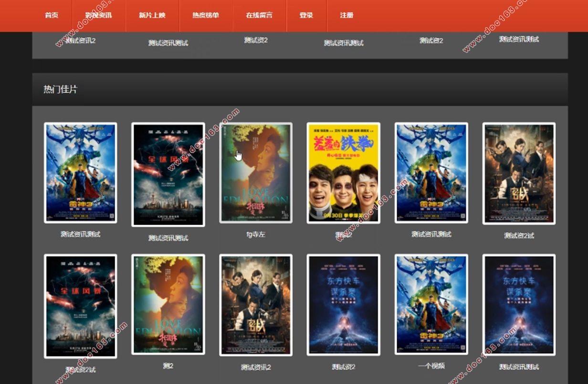Image resolution: width=588 pixels, height=384 pixels.
Task: Click 注册 to register an account
Action: [x=347, y=15]
